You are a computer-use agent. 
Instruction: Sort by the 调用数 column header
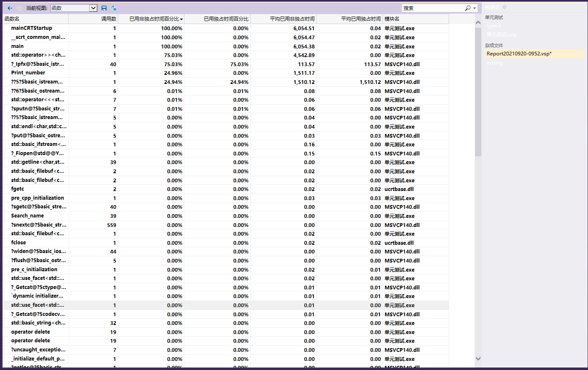[x=93, y=19]
